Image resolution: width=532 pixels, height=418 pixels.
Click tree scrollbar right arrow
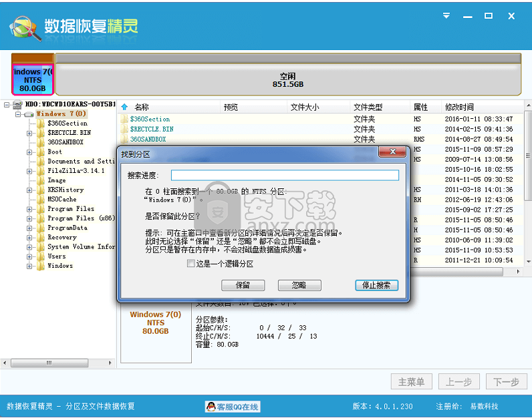point(110,363)
